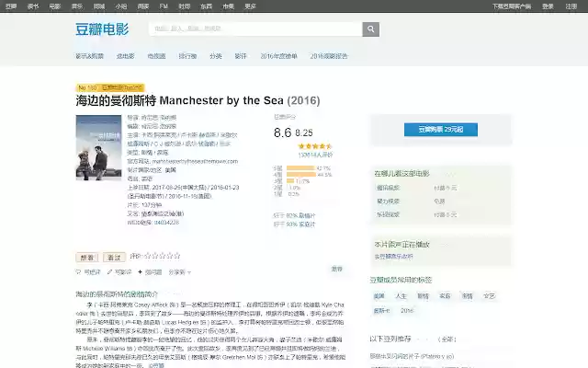The width and height of the screenshot is (588, 368).
Task: Open 电影 in the top bar
Action: tap(55, 6)
